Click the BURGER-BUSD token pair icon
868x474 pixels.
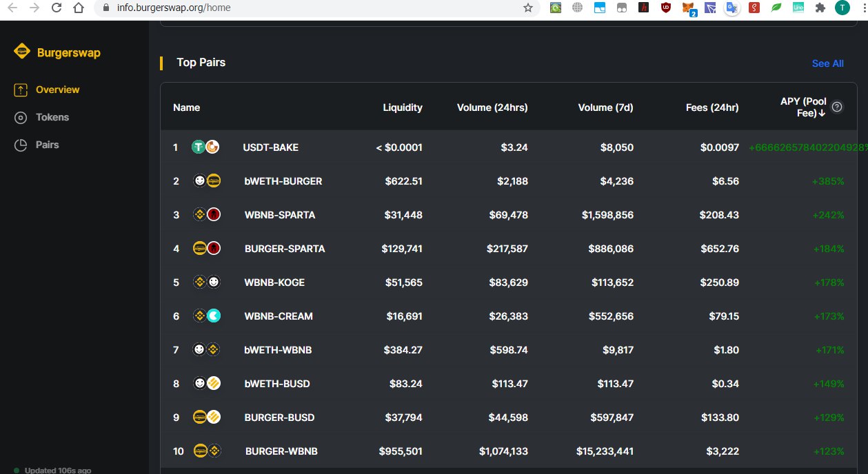(x=207, y=418)
